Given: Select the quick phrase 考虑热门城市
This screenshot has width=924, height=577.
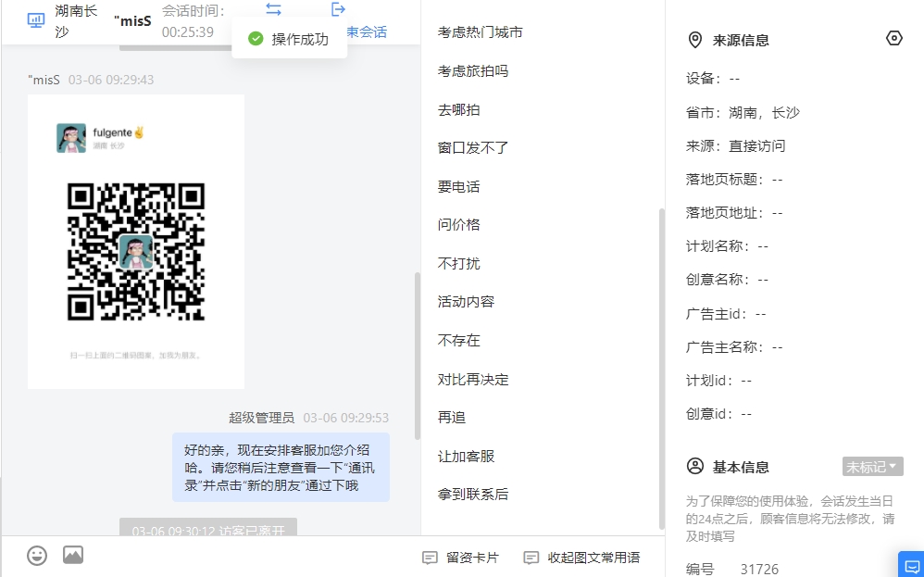Looking at the screenshot, I should point(481,32).
